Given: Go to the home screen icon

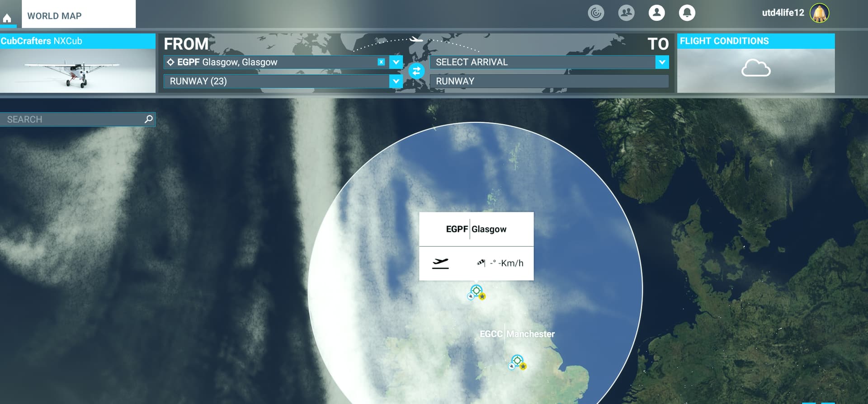Looking at the screenshot, I should click(7, 18).
